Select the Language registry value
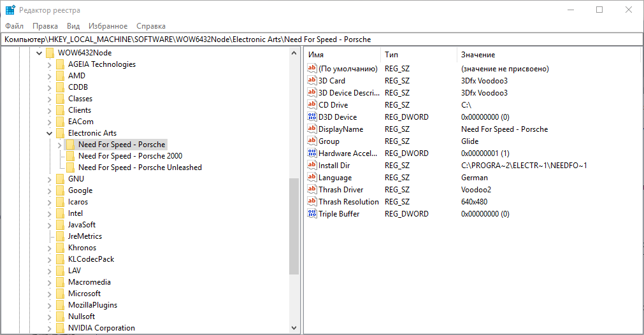Image resolution: width=644 pixels, height=335 pixels. click(x=335, y=178)
